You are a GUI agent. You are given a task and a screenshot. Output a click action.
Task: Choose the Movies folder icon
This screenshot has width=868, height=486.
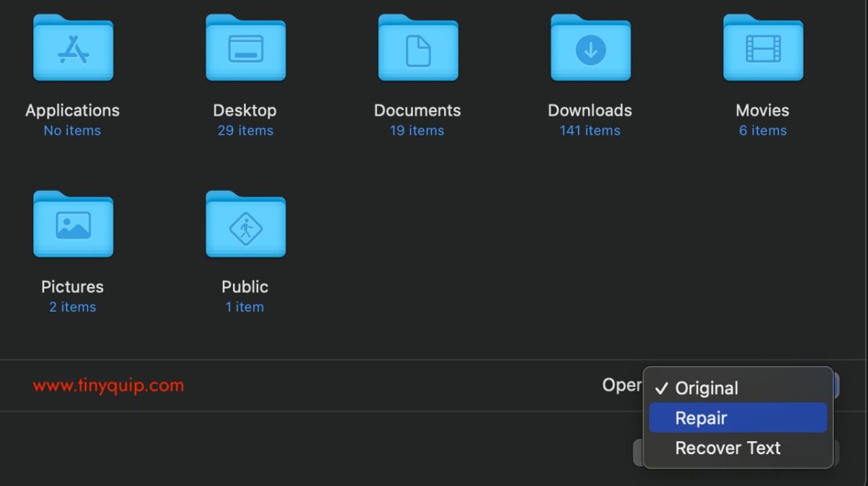click(x=763, y=48)
